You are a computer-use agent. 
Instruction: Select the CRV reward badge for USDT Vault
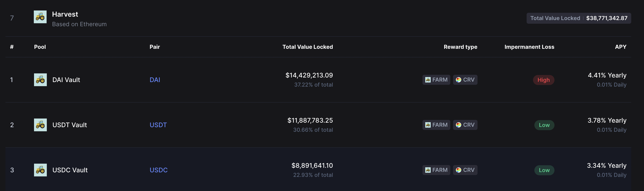pos(465,125)
